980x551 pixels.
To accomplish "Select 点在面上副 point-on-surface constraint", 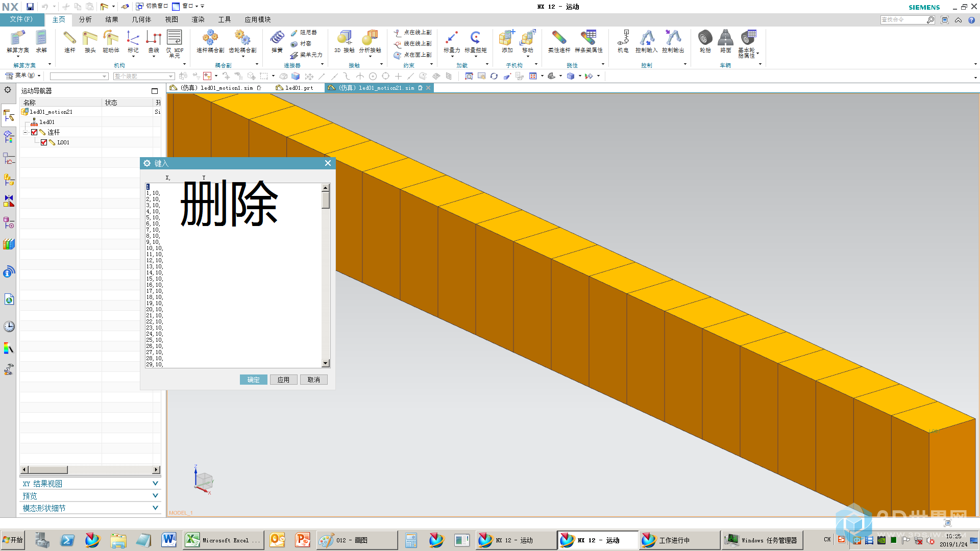I will [x=412, y=55].
